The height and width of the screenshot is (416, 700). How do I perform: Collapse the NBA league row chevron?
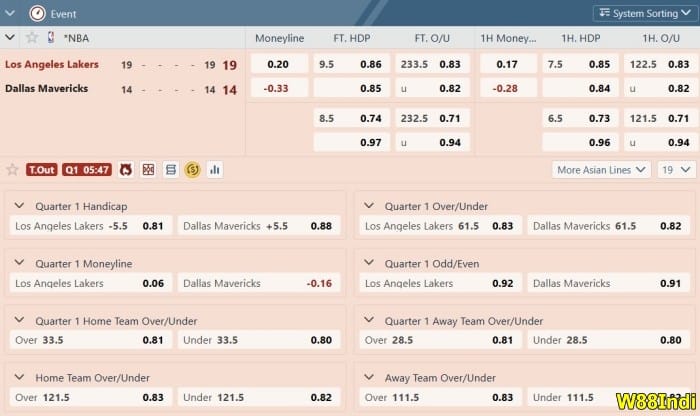(x=10, y=38)
